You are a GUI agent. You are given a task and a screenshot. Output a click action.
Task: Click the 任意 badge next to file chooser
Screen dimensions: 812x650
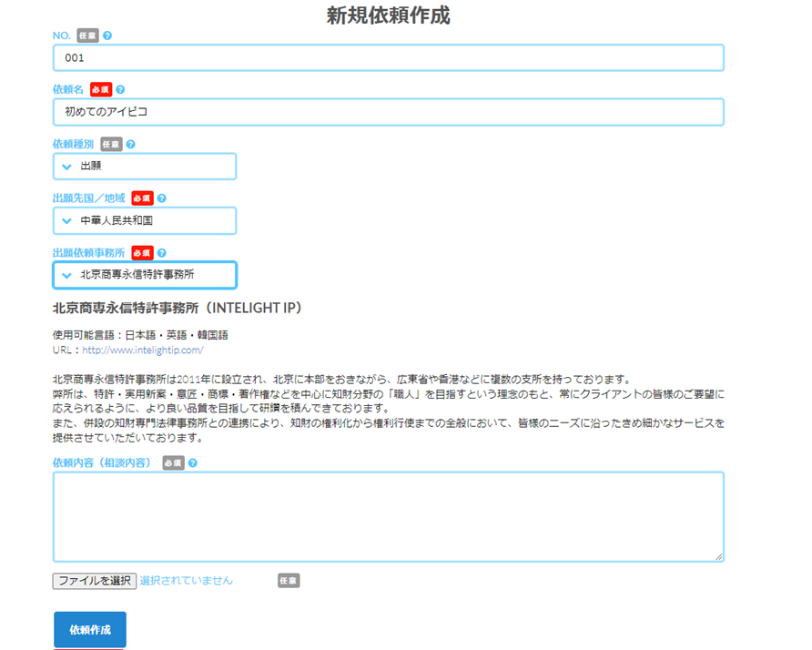(289, 581)
